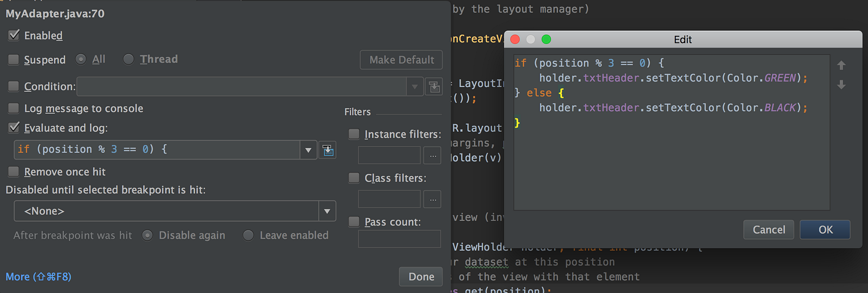Open the Instance filters browse button
The height and width of the screenshot is (293, 868).
432,156
